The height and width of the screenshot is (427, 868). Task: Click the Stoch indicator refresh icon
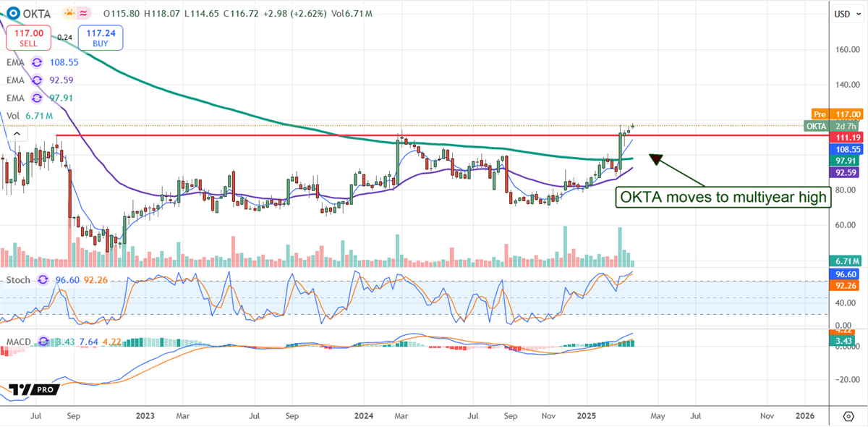(43, 279)
